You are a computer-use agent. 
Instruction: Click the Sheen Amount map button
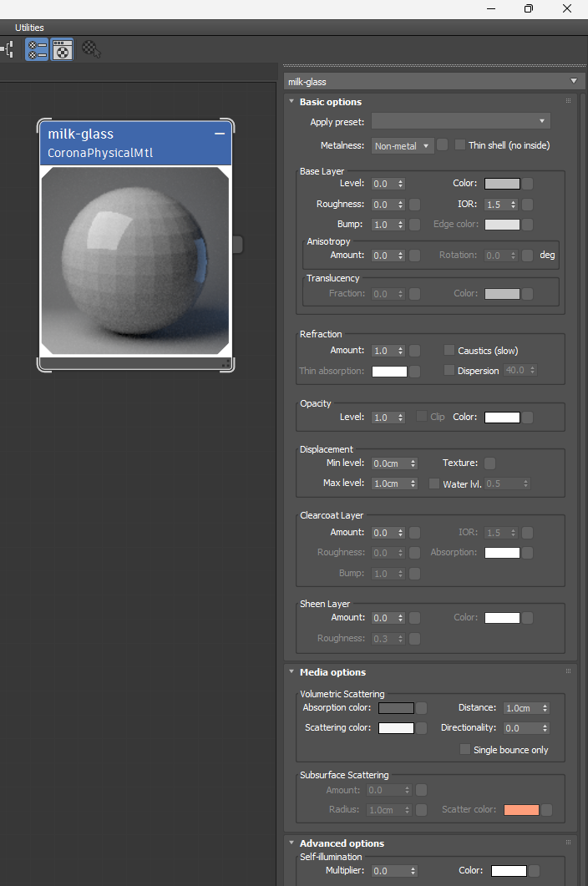pyautogui.click(x=414, y=618)
